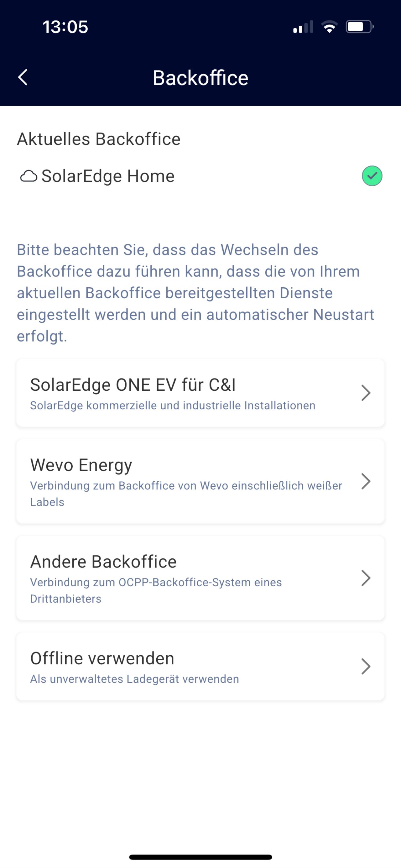The height and width of the screenshot is (868, 401).
Task: Tap the Backoffice page title
Action: (200, 78)
